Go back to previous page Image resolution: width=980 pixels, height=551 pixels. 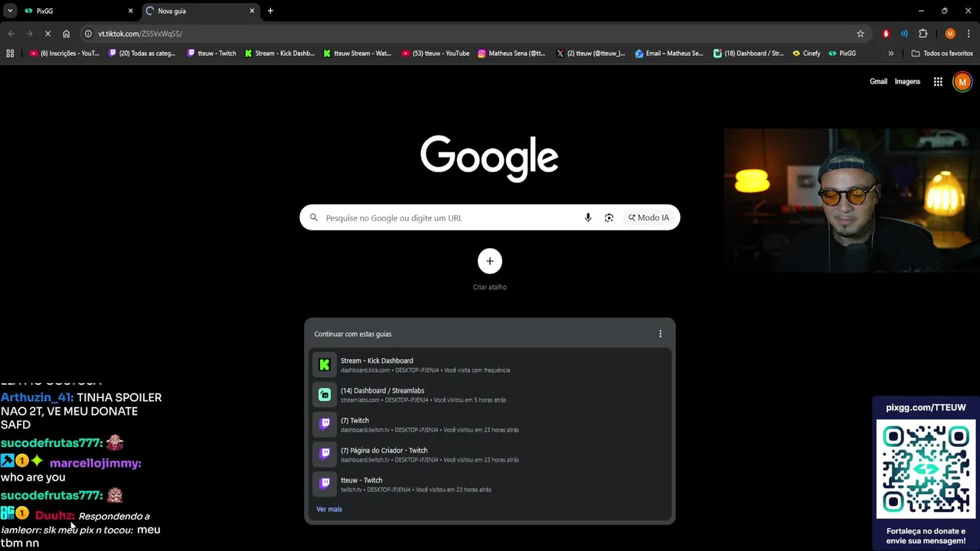11,34
